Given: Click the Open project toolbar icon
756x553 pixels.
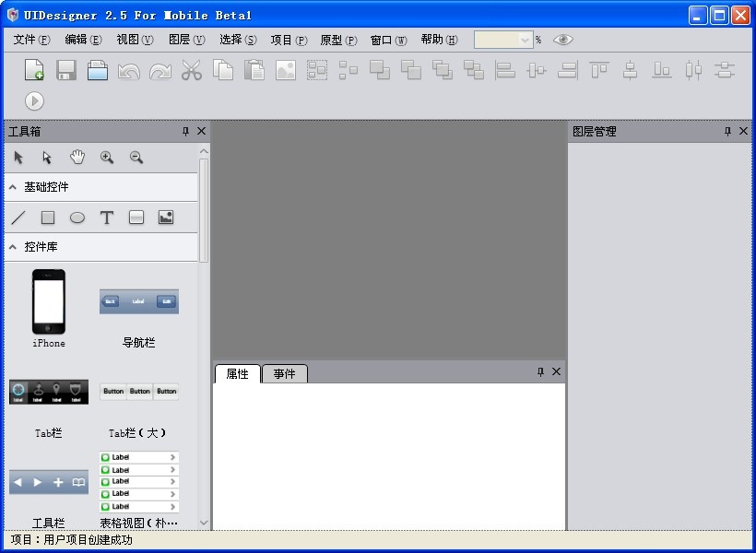Looking at the screenshot, I should tap(98, 70).
